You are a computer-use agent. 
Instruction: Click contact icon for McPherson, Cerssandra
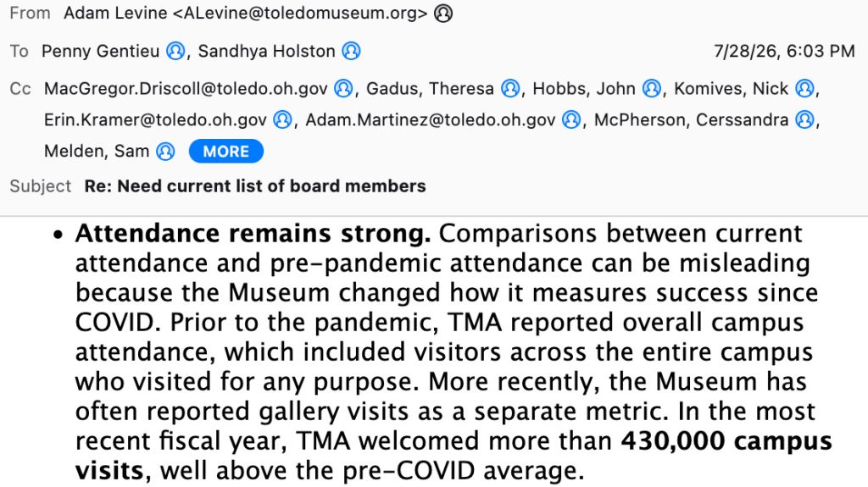[x=804, y=119]
